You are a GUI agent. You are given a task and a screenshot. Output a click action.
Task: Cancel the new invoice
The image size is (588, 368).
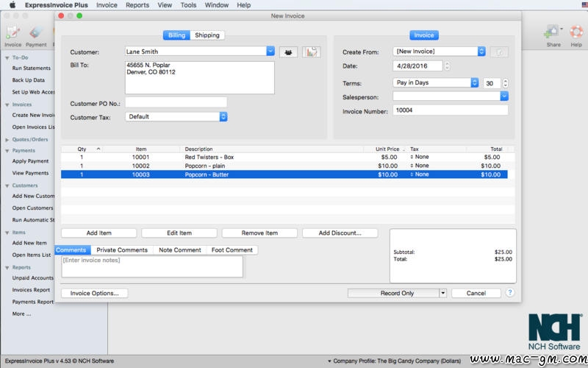coord(476,293)
